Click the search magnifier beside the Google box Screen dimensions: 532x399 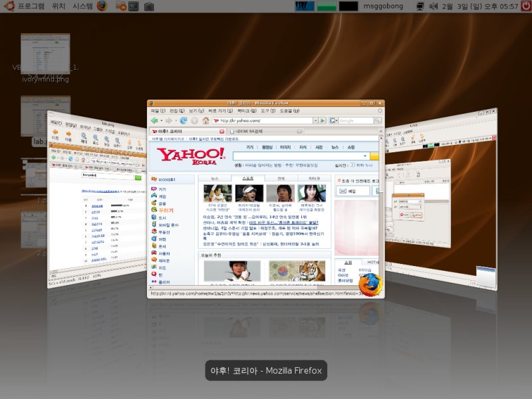377,120
